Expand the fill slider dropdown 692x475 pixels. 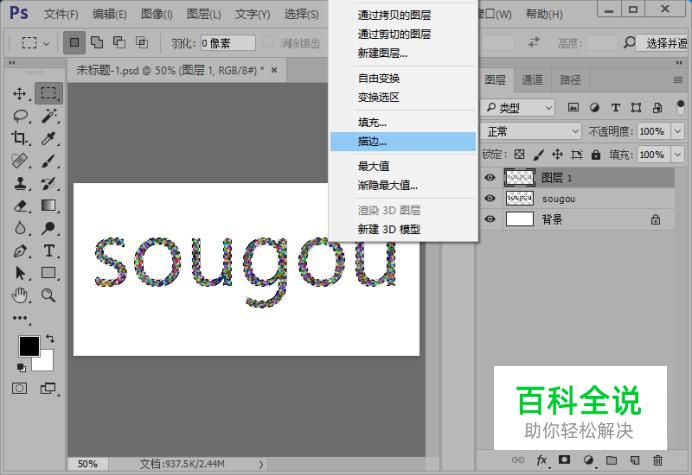click(678, 155)
